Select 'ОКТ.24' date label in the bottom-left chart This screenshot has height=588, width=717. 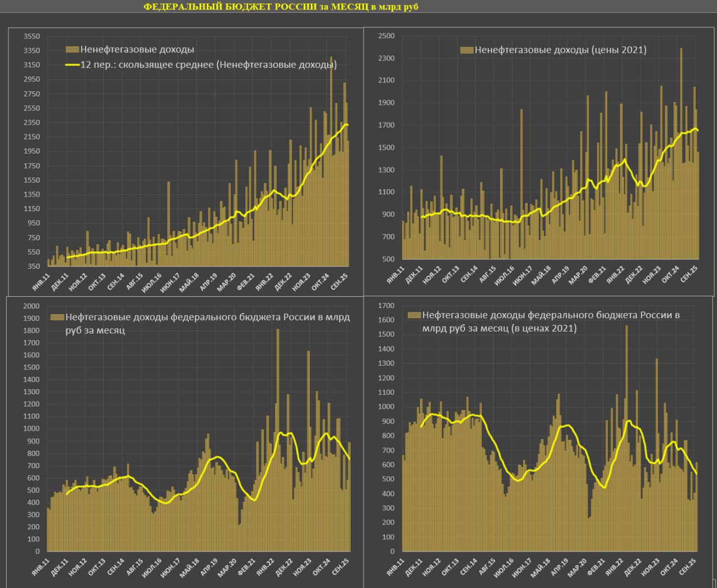(321, 567)
